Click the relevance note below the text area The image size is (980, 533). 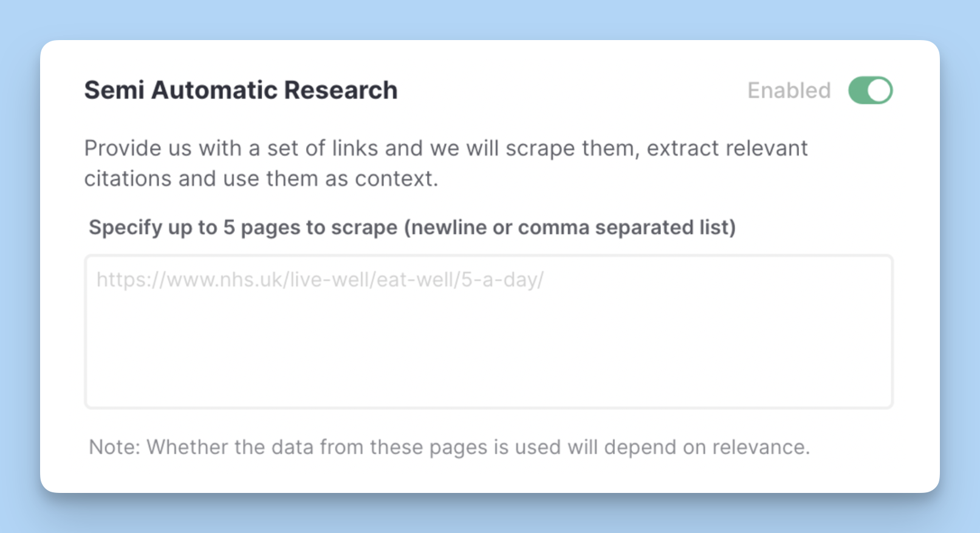tap(449, 447)
